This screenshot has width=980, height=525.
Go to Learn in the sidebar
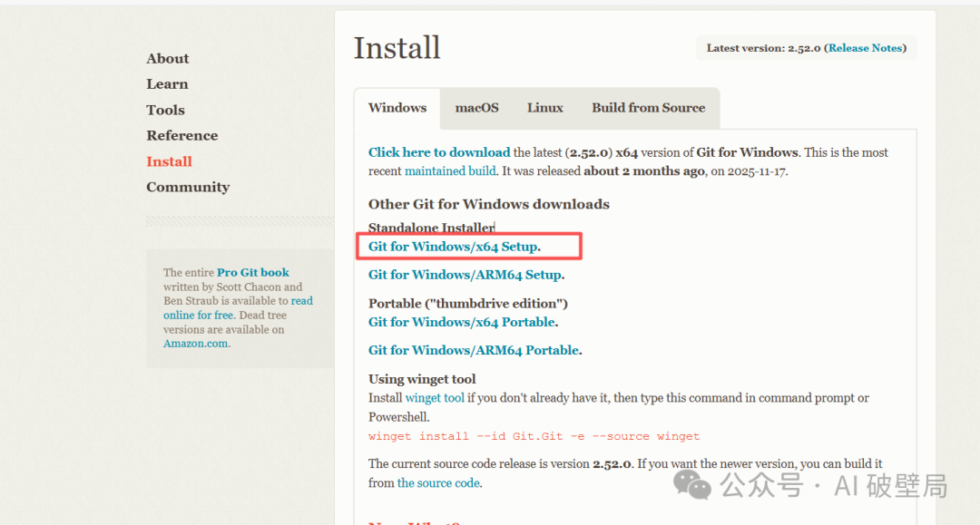[167, 84]
